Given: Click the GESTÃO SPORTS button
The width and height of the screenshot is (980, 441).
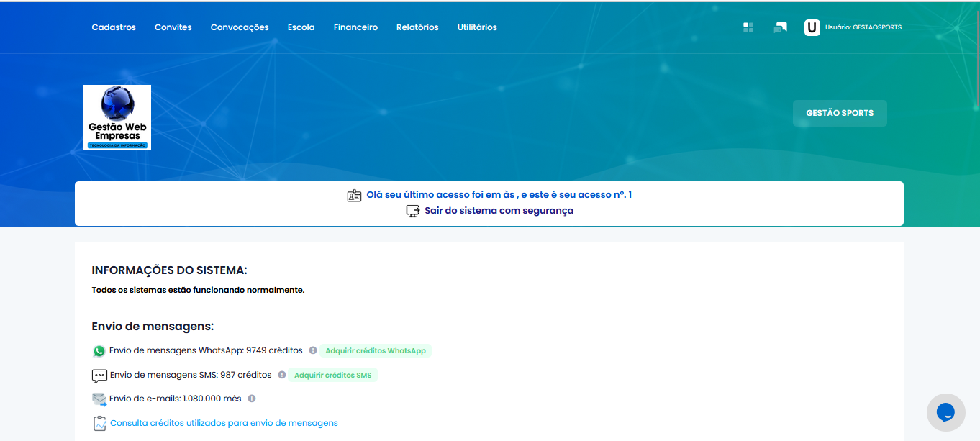Looking at the screenshot, I should point(840,113).
